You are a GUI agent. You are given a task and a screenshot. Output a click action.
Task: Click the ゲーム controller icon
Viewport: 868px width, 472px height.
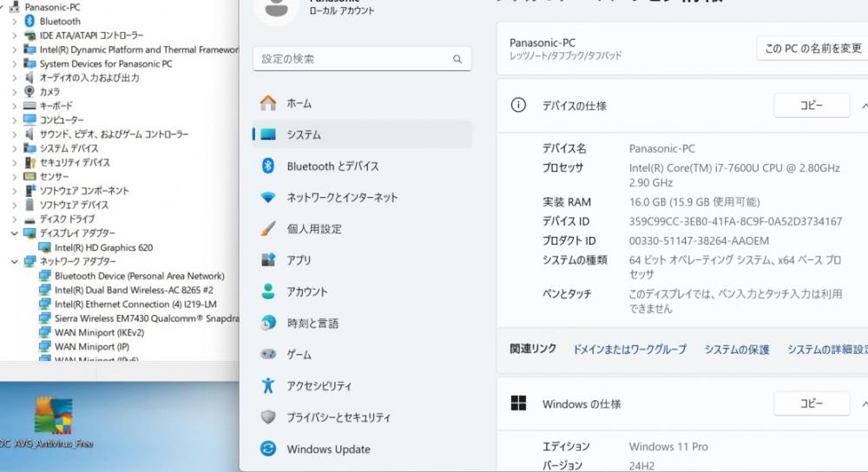(268, 354)
